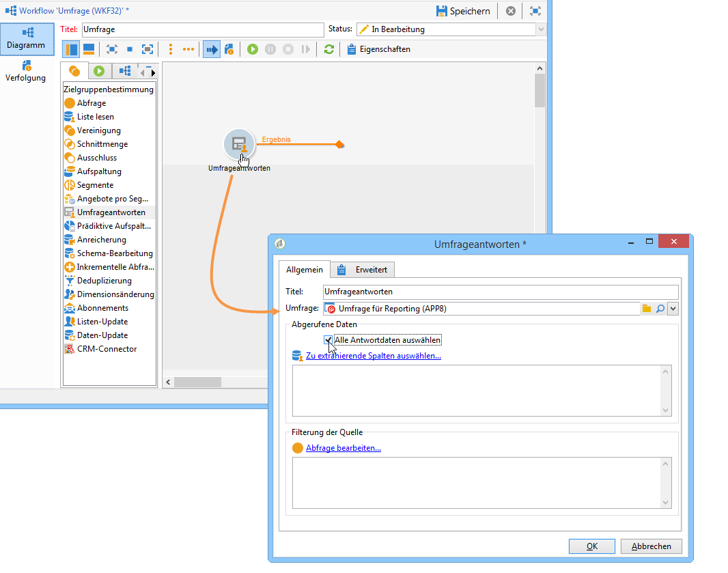The height and width of the screenshot is (573, 728).
Task: Switch to the Allgemein tab in dialog
Action: tap(304, 270)
